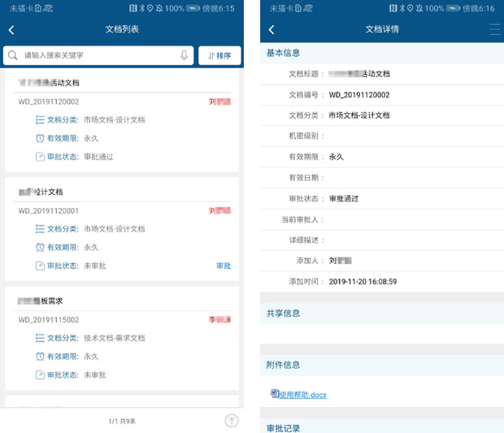Select the 审批记录 section header
The width and height of the screenshot is (504, 433).
(283, 427)
